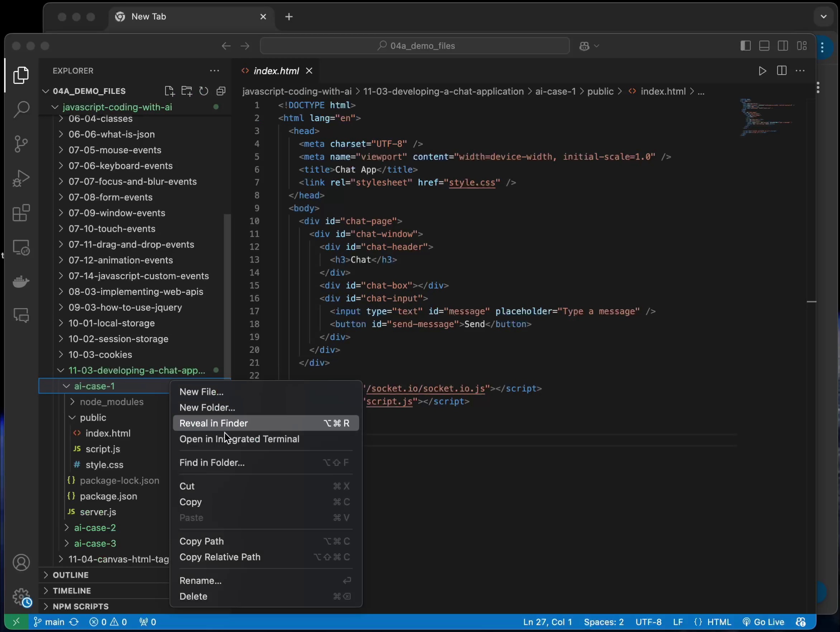840x632 pixels.
Task: Expand the ai-case-2 folder
Action: coord(66,528)
